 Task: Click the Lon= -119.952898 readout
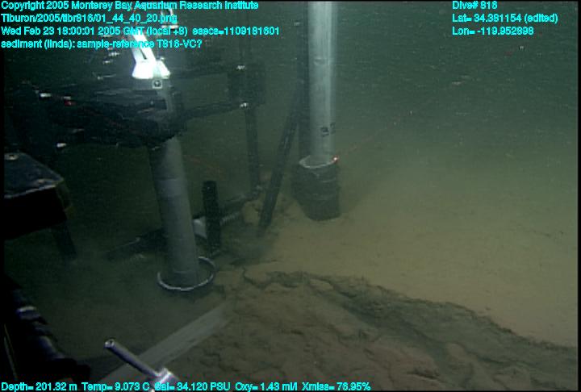(x=493, y=31)
